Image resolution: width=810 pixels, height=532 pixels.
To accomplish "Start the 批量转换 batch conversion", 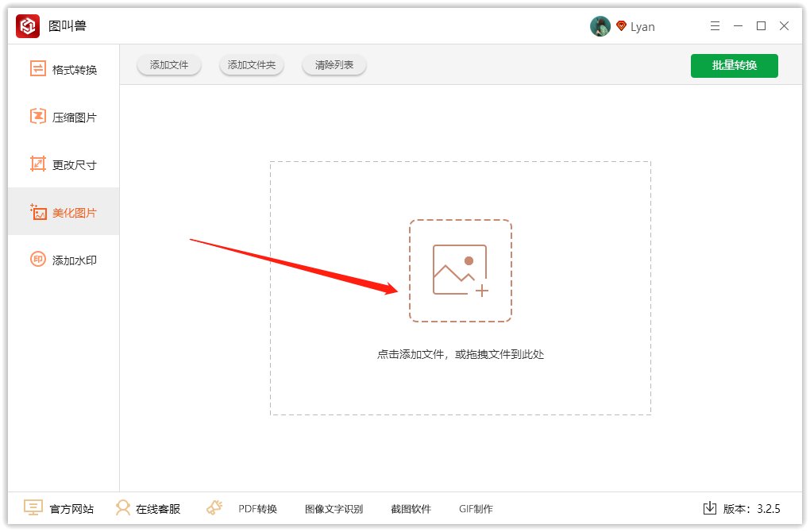I will (x=734, y=65).
